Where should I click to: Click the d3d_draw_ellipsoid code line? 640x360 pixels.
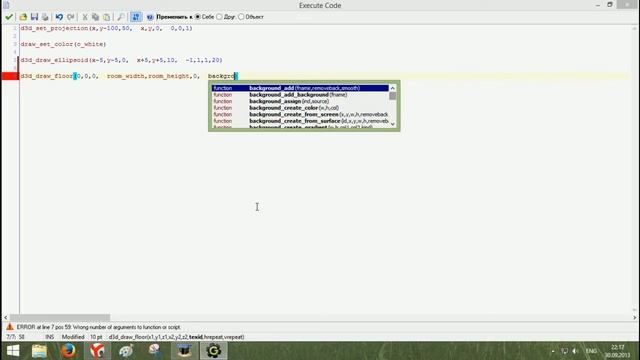122,60
